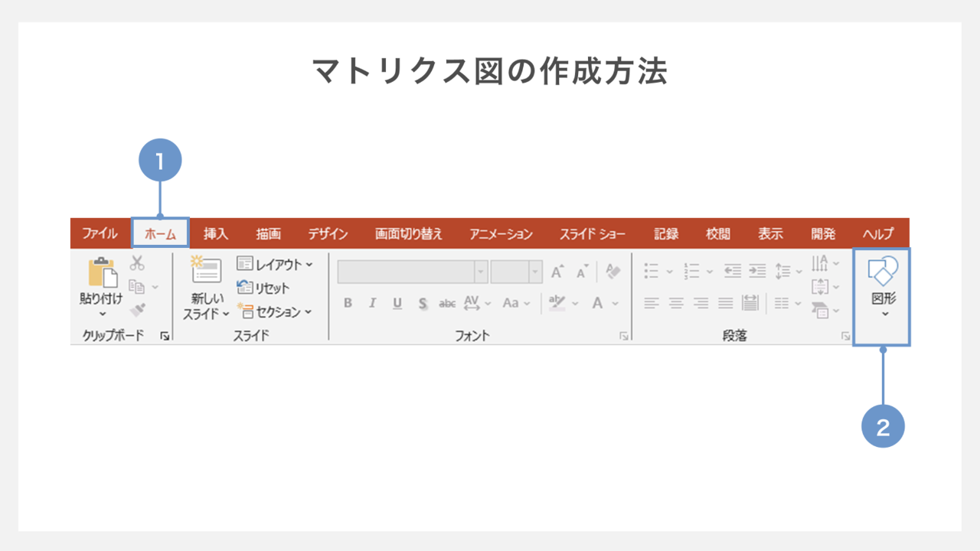Open the クリップボード dialog launcher
This screenshot has width=980, height=551.
point(165,336)
